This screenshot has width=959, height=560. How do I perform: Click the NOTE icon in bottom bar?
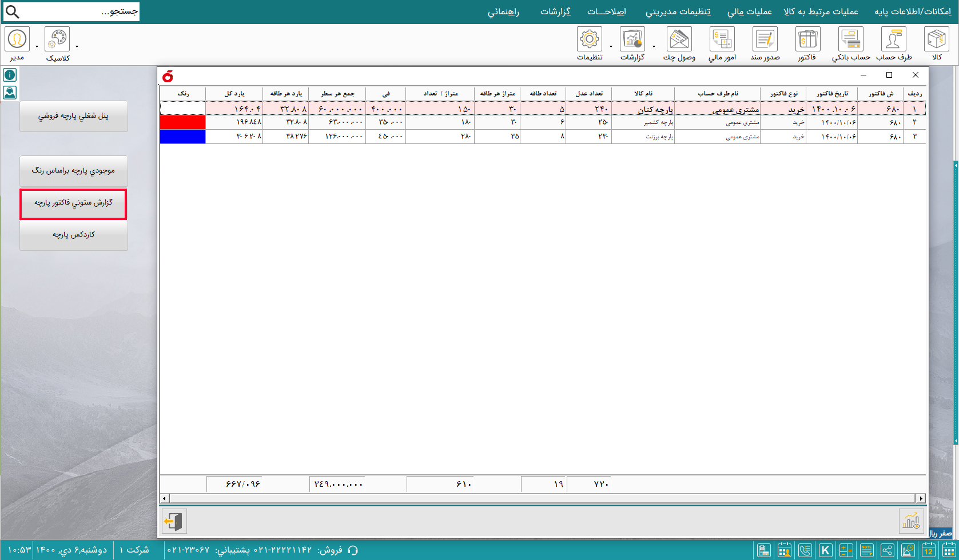pos(866,550)
